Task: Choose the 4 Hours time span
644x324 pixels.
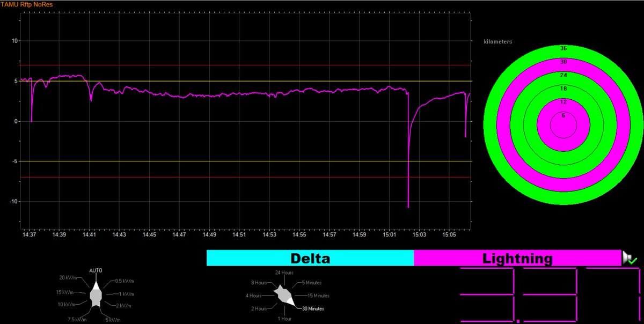Action: (x=253, y=296)
